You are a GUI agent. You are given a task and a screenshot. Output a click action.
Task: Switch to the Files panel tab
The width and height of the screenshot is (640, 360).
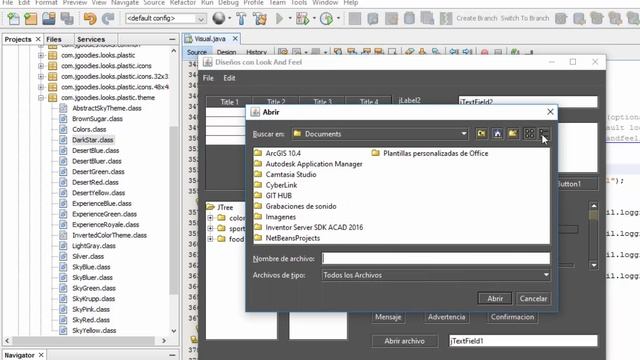tap(54, 39)
